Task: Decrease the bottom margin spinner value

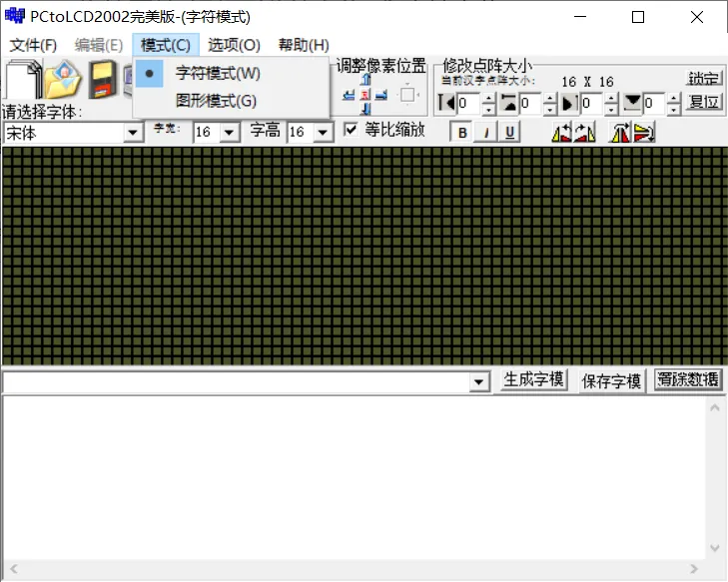Action: [674, 109]
